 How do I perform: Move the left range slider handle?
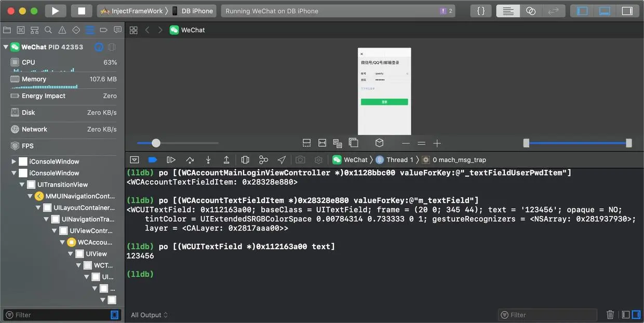(526, 143)
